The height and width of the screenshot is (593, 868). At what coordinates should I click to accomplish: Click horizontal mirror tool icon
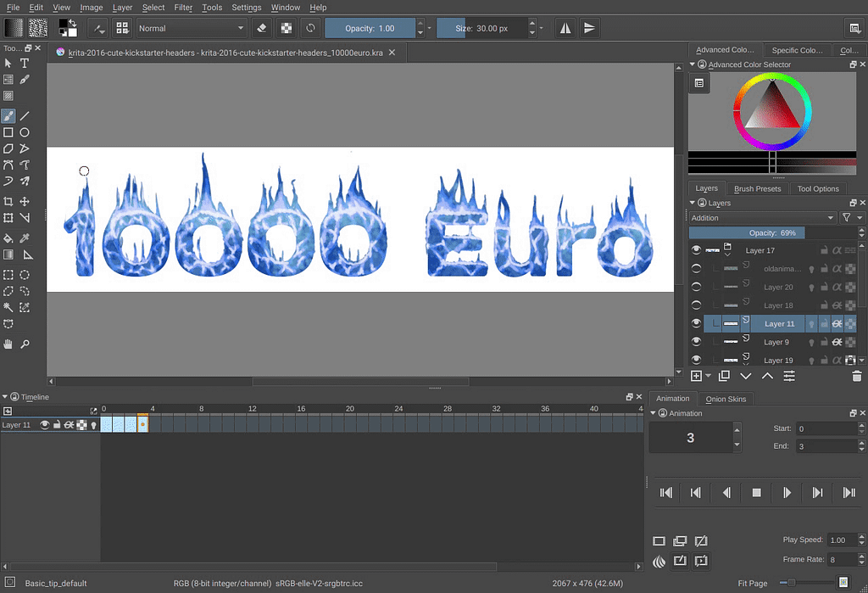click(565, 28)
